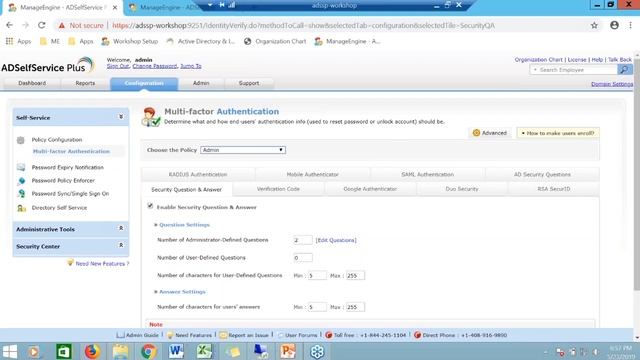Open the Google Authenticator tab
The height and width of the screenshot is (360, 640).
370,189
